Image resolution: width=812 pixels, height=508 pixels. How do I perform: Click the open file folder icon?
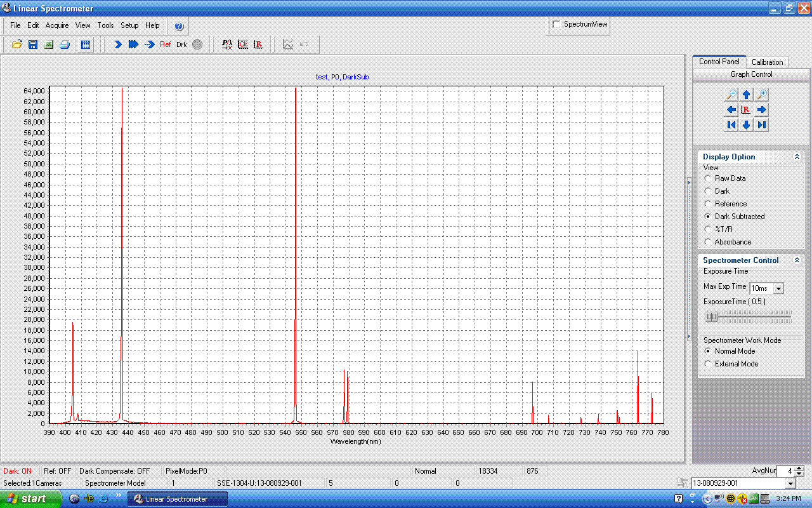pyautogui.click(x=17, y=44)
